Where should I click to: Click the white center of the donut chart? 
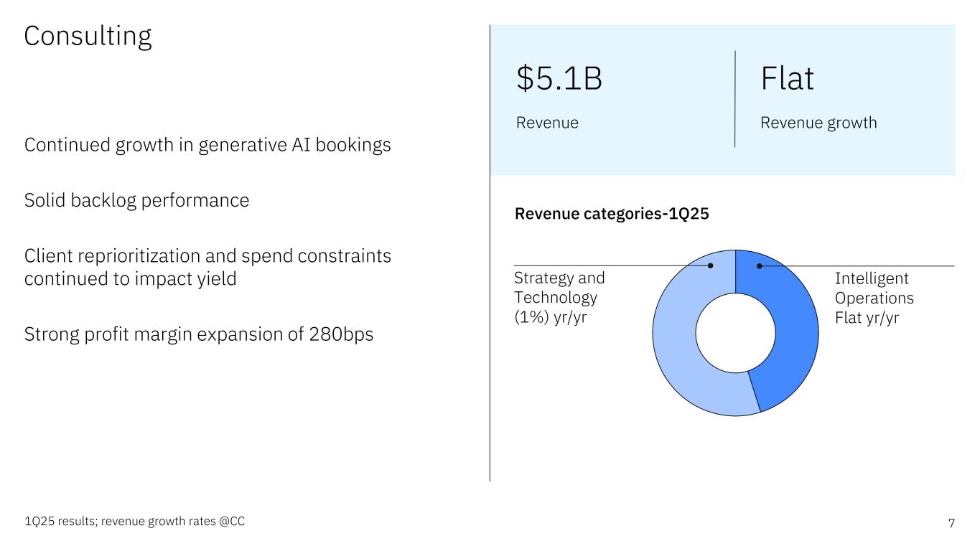click(735, 333)
